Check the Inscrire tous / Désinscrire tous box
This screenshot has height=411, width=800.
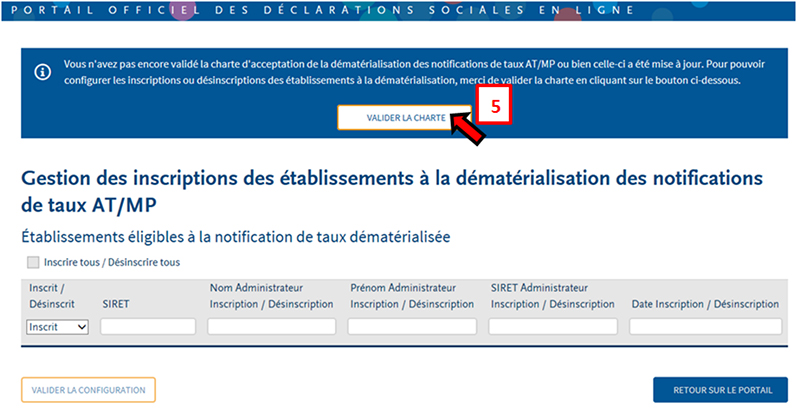[33, 263]
